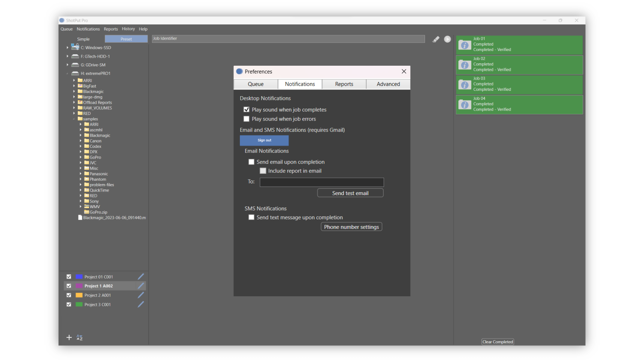Click the info icon on the Job 01 panel
This screenshot has width=644, height=362.
(465, 45)
